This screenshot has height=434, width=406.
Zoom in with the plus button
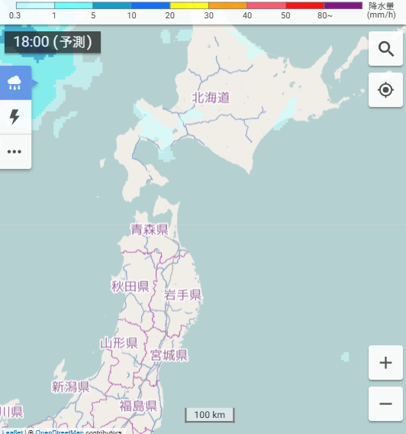[x=386, y=363]
